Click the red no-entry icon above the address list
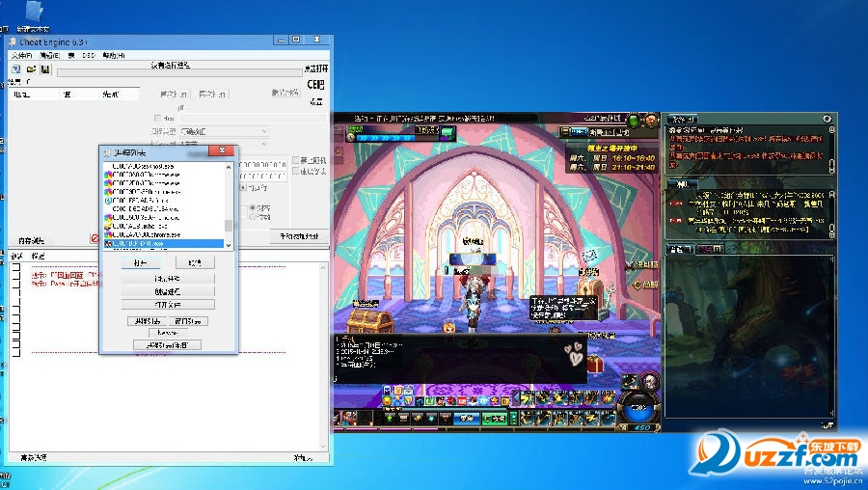868x490 pixels. click(95, 238)
